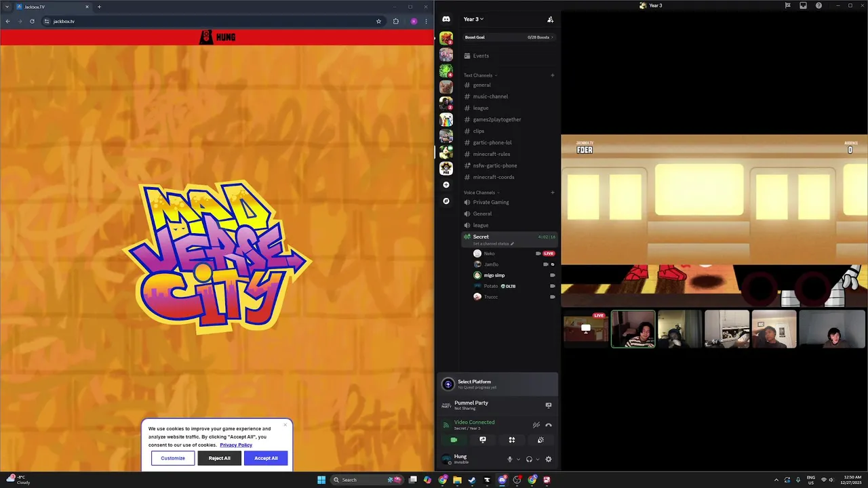This screenshot has width=868, height=488.
Task: Create voice channel plus icon
Action: point(552,192)
